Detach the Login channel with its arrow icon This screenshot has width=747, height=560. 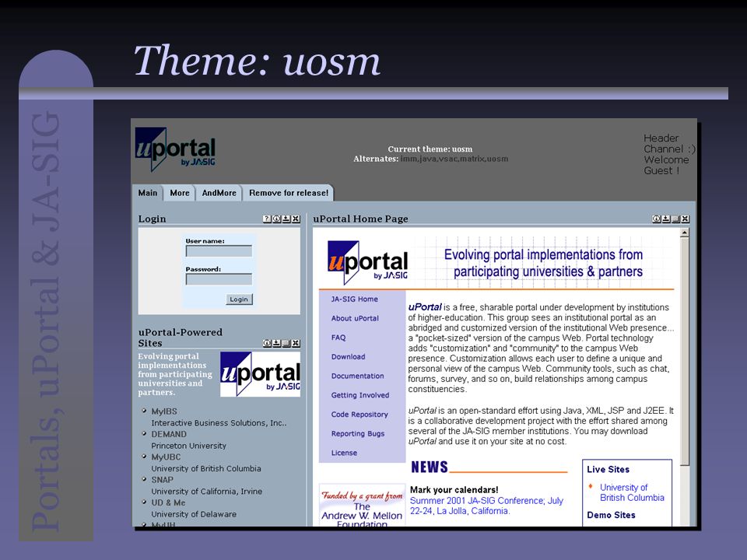(286, 219)
